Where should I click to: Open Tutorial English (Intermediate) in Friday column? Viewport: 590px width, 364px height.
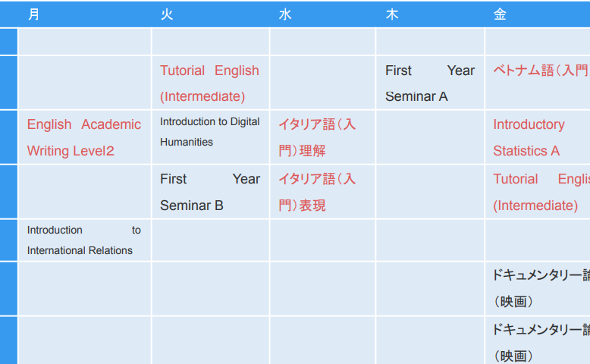[540, 192]
